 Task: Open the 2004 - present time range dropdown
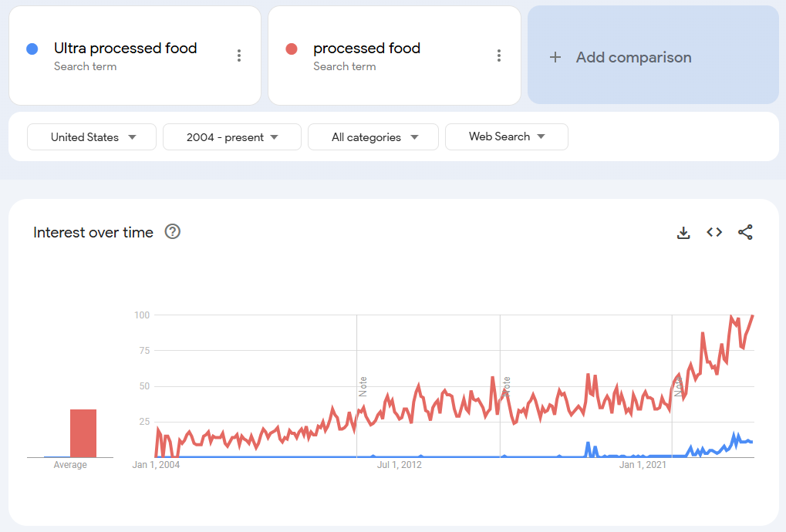pos(231,137)
